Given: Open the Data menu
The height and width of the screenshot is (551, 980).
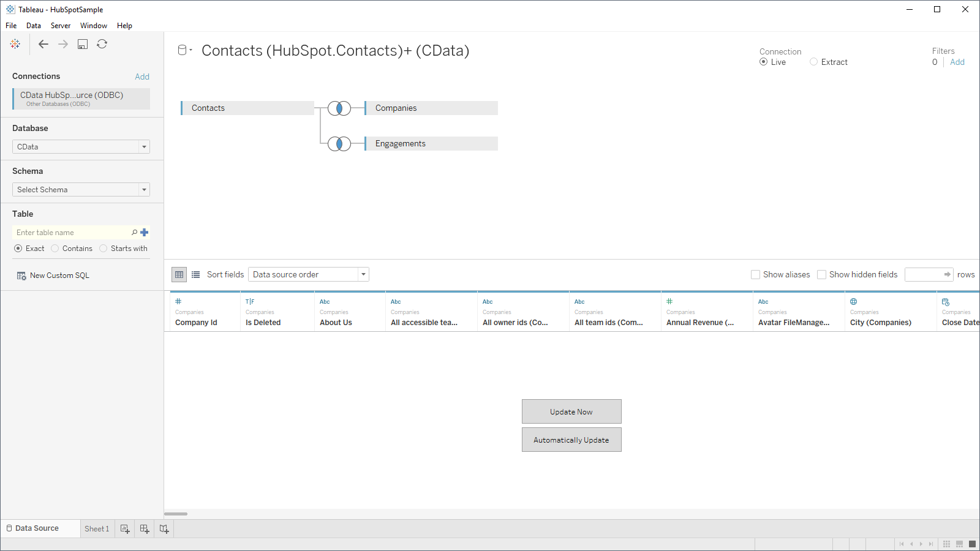Looking at the screenshot, I should click(x=33, y=25).
